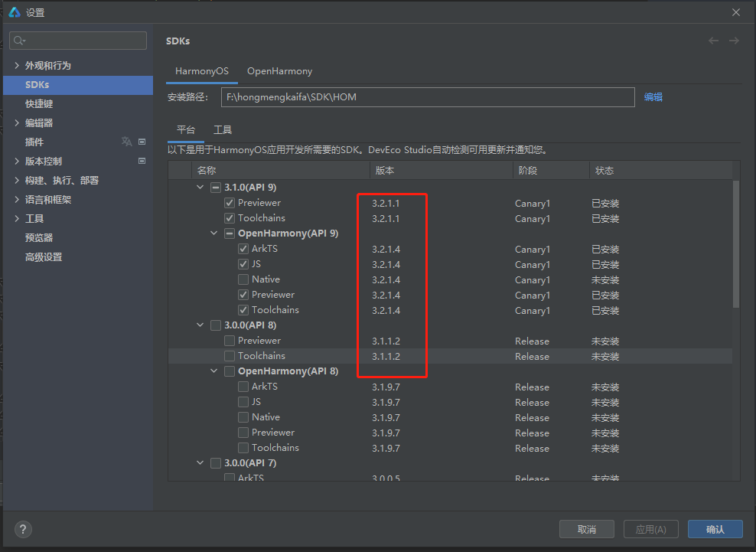Image resolution: width=756 pixels, height=552 pixels.
Task: Open the 插件 settings page
Action: [x=78, y=142]
